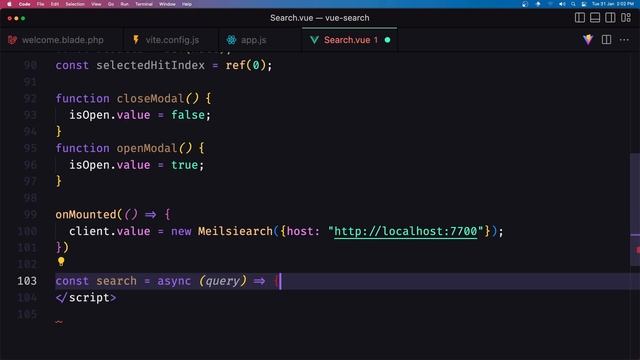640x360 pixels.
Task: Click the closing '</script>' tag
Action: click(x=86, y=298)
